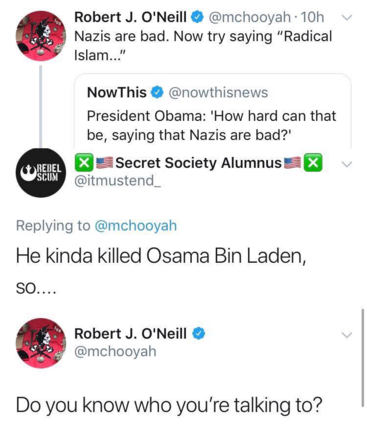Expand options chevron on first tweet
Screen dimensions: 367x435
(347, 18)
